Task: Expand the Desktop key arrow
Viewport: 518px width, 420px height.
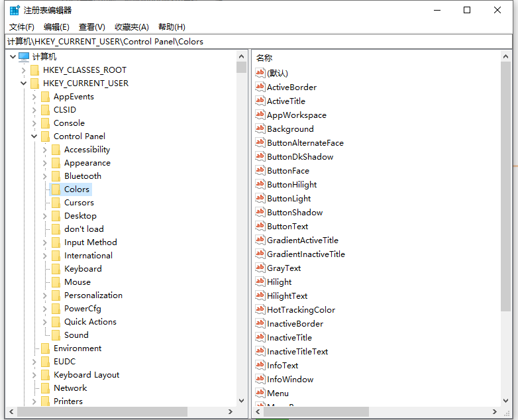Action: pyautogui.click(x=45, y=216)
